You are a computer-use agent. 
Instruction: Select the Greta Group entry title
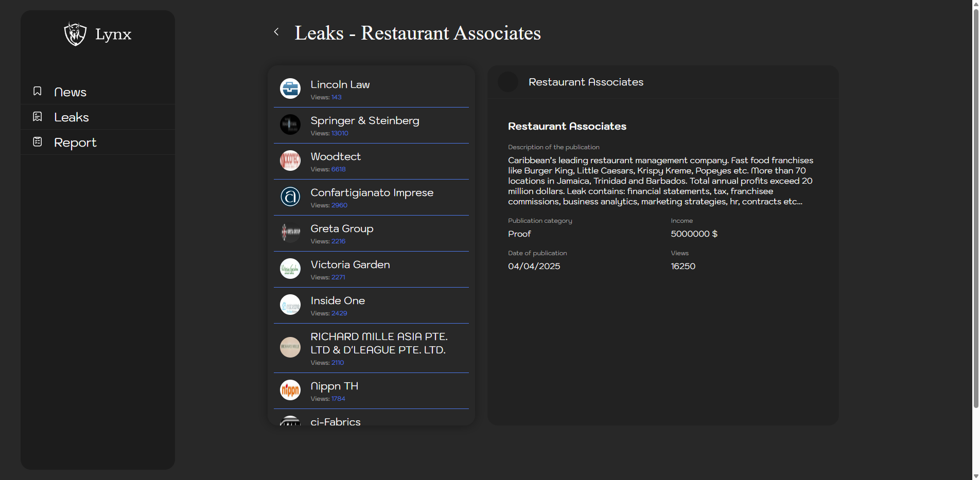(x=342, y=228)
